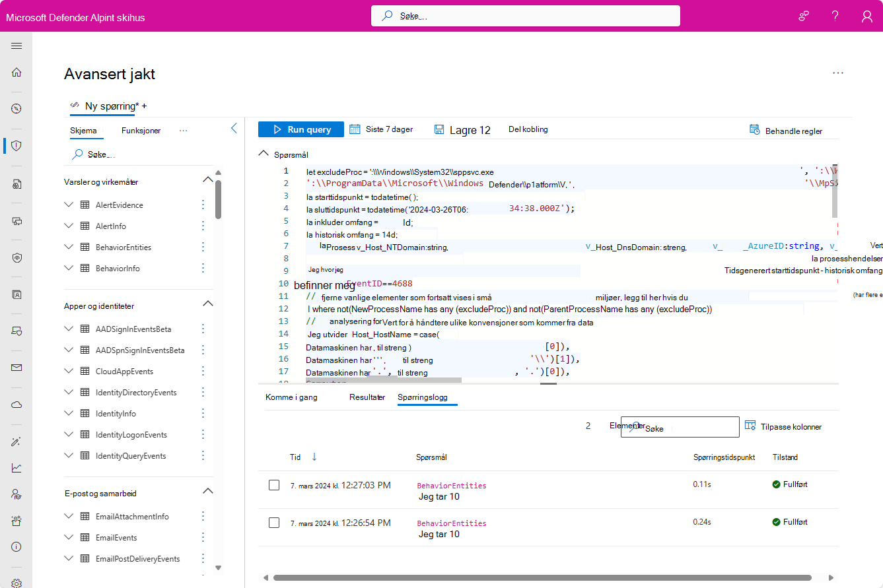Open the reports chart icon in sidebar
Screen dimensions: 883x588
pyautogui.click(x=17, y=468)
